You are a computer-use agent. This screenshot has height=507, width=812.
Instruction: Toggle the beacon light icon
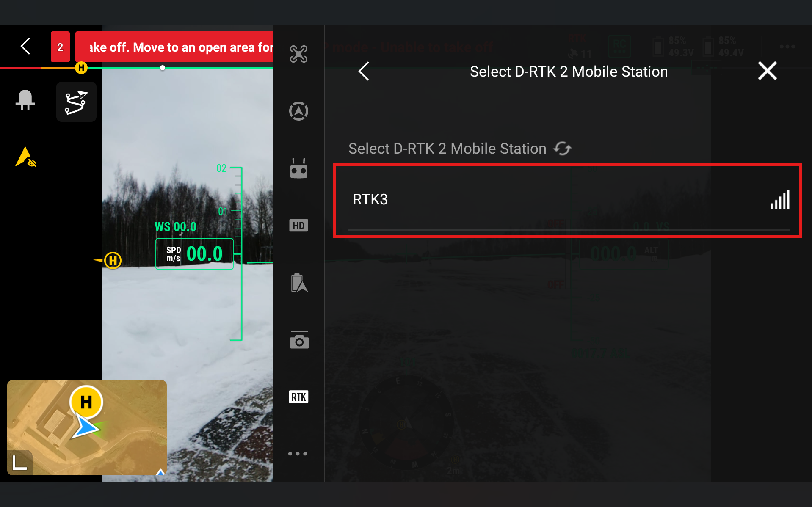(25, 101)
